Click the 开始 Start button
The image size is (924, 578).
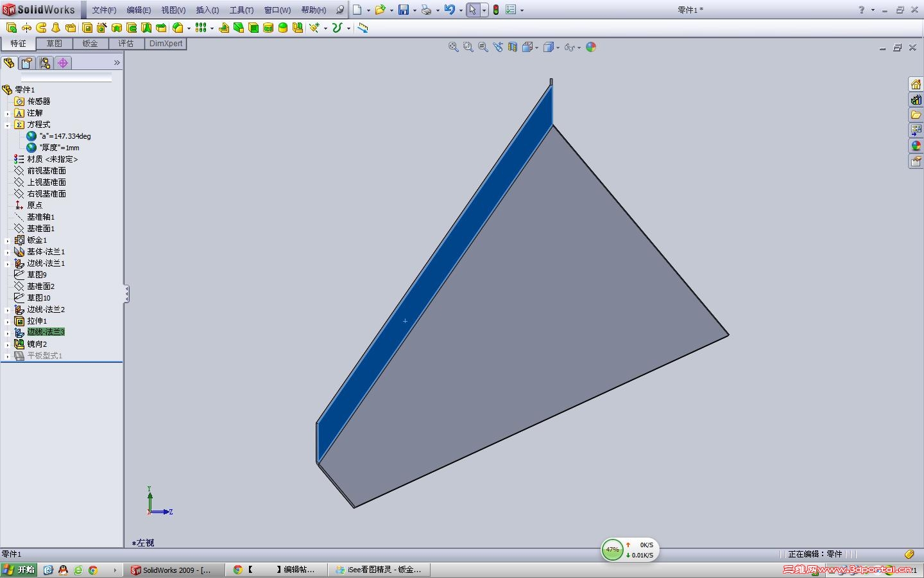click(19, 570)
